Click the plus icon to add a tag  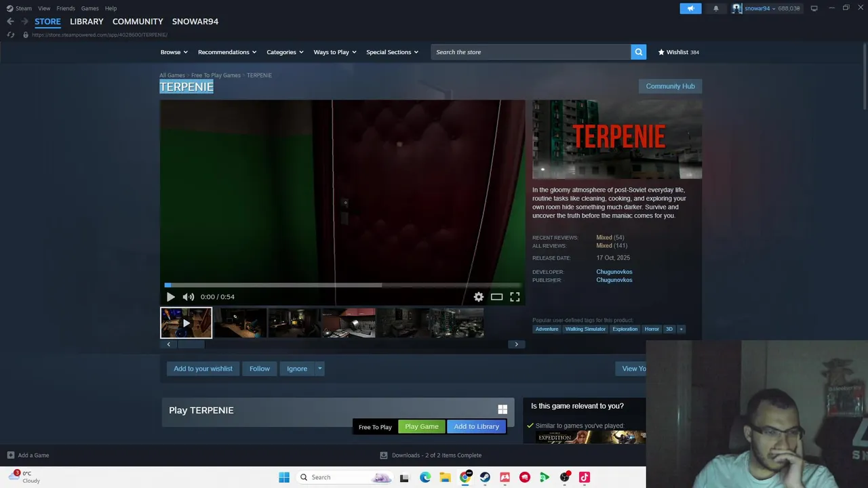click(681, 329)
